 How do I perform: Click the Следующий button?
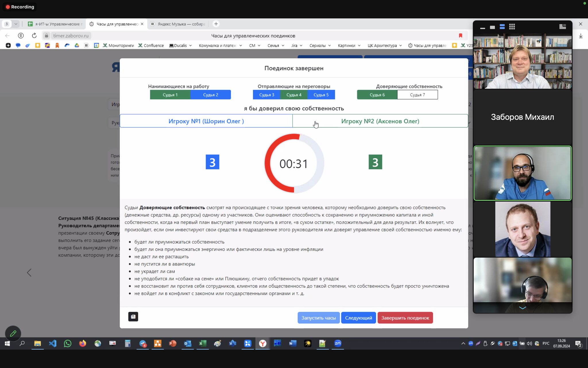[358, 318]
